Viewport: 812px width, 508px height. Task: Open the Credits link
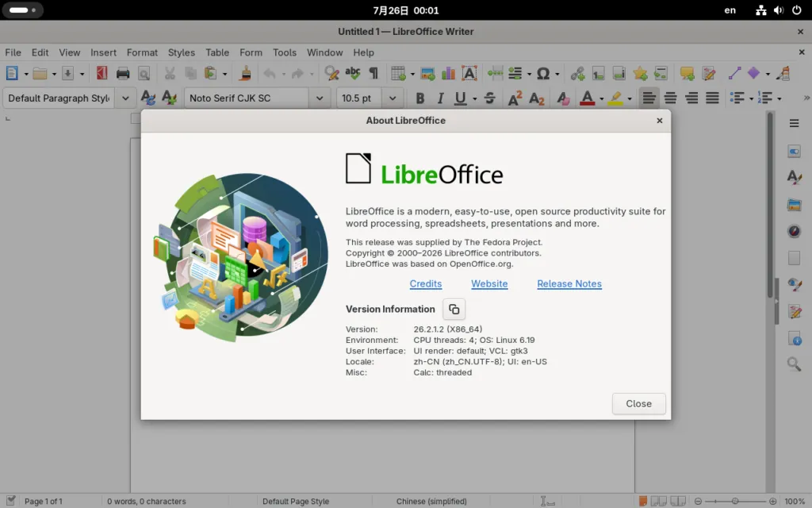pyautogui.click(x=426, y=283)
